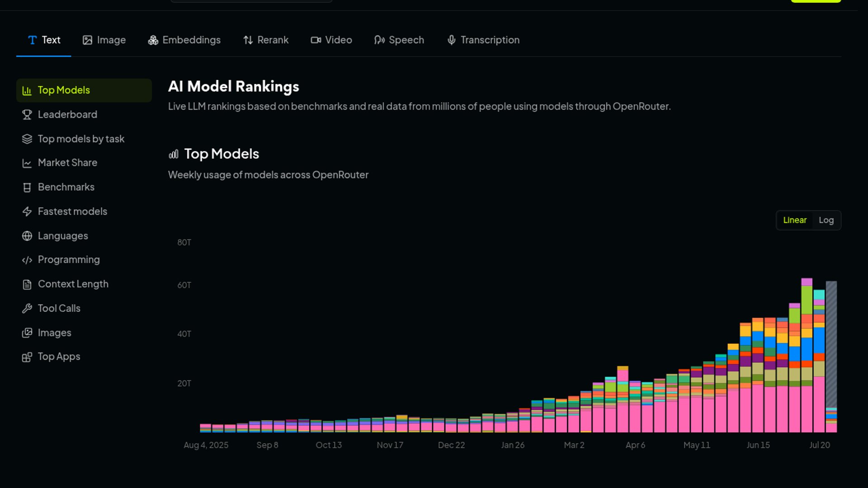Click the Languages globe icon
Viewport: 868px width, 488px height.
pos(27,236)
